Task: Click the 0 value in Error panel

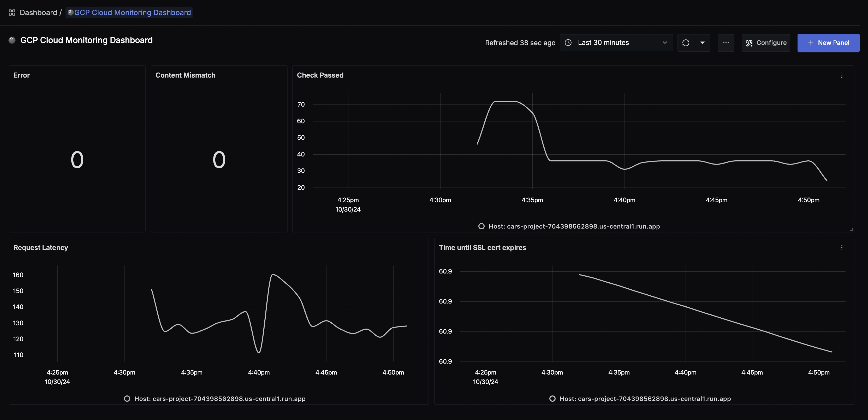Action: (x=77, y=160)
